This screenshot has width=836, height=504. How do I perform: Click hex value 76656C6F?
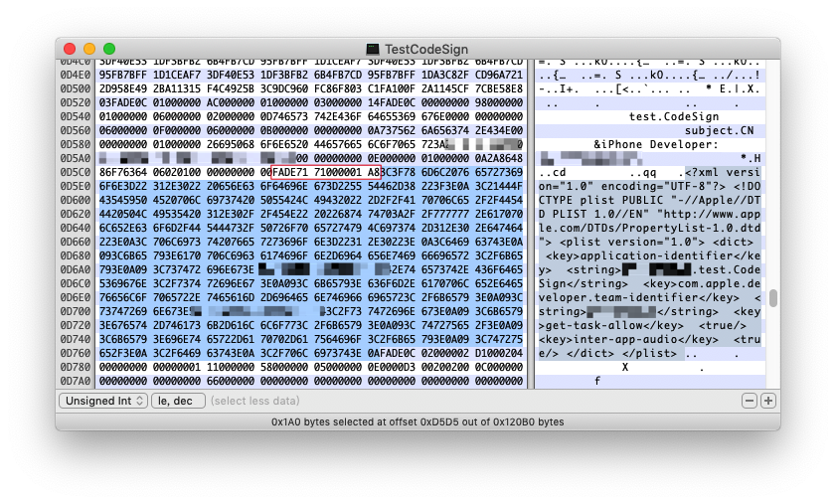point(123,297)
